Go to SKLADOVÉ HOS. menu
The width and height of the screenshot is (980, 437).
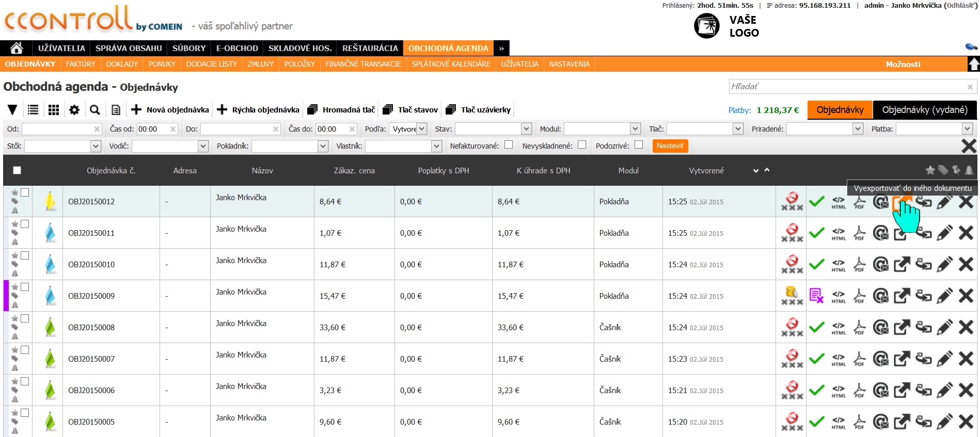299,48
